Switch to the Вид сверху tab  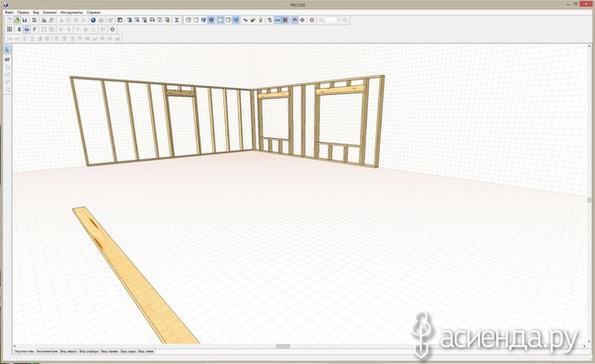[x=69, y=351]
